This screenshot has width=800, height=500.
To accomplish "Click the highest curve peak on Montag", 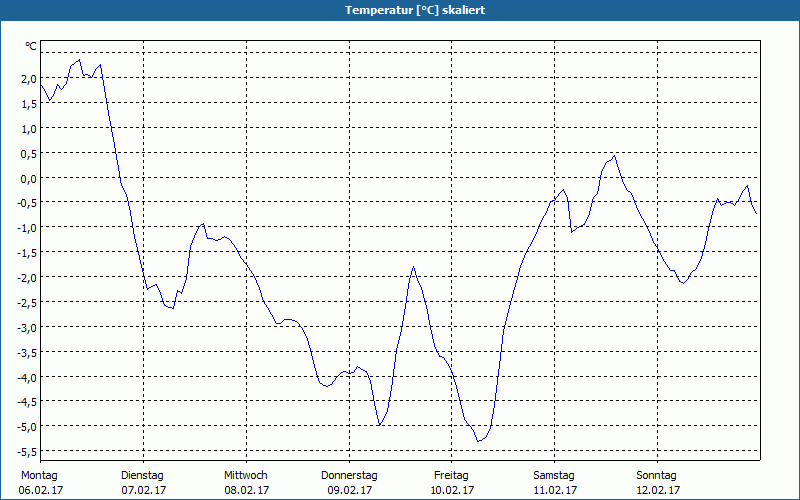I will [79, 60].
